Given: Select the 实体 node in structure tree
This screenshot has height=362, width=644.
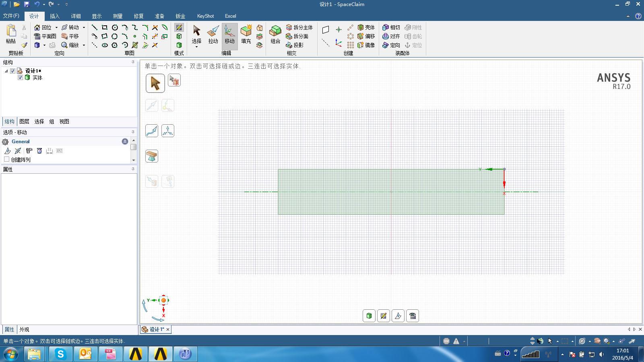Looking at the screenshot, I should 37,78.
